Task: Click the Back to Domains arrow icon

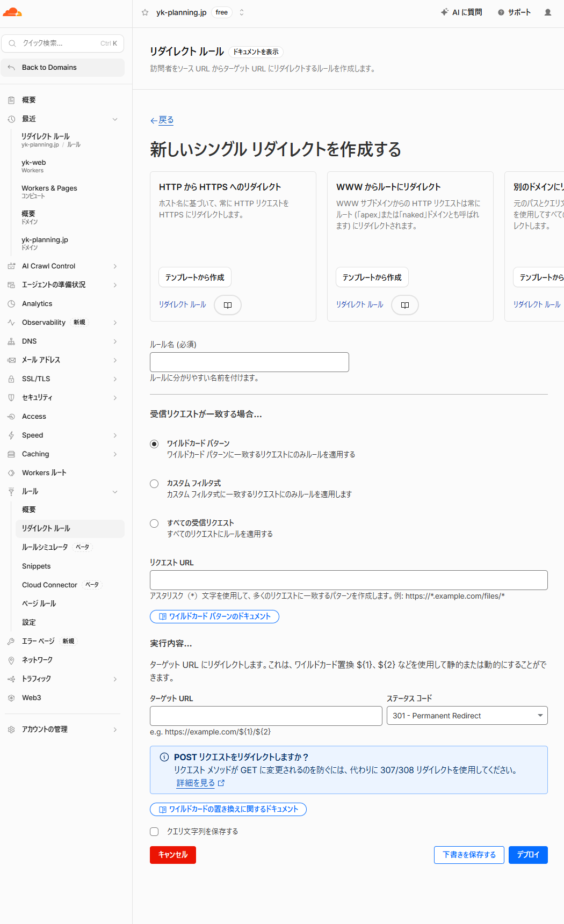Action: (11, 68)
